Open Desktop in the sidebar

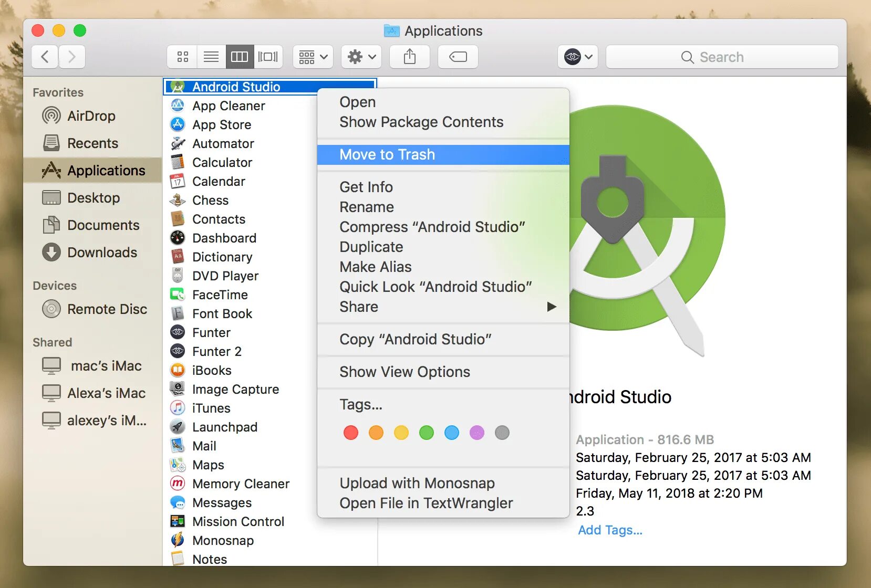92,197
